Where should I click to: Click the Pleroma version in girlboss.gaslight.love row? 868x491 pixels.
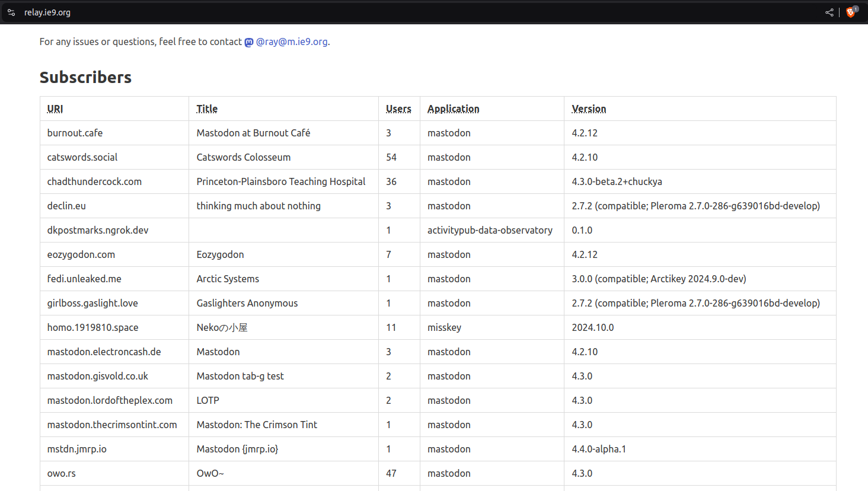click(x=696, y=303)
